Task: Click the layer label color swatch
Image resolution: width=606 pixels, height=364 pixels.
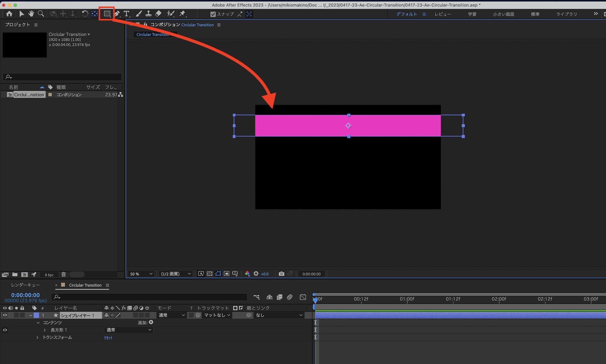Action: 36,315
